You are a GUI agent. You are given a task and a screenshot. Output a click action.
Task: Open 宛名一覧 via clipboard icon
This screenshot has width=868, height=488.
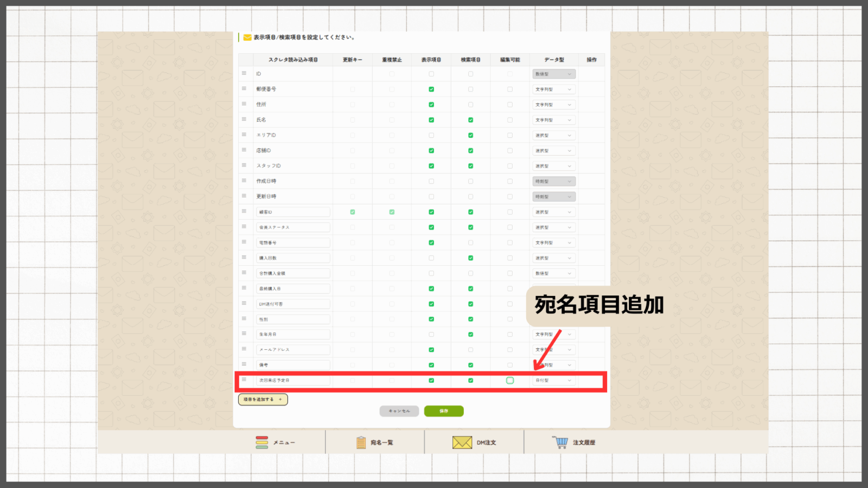point(361,442)
